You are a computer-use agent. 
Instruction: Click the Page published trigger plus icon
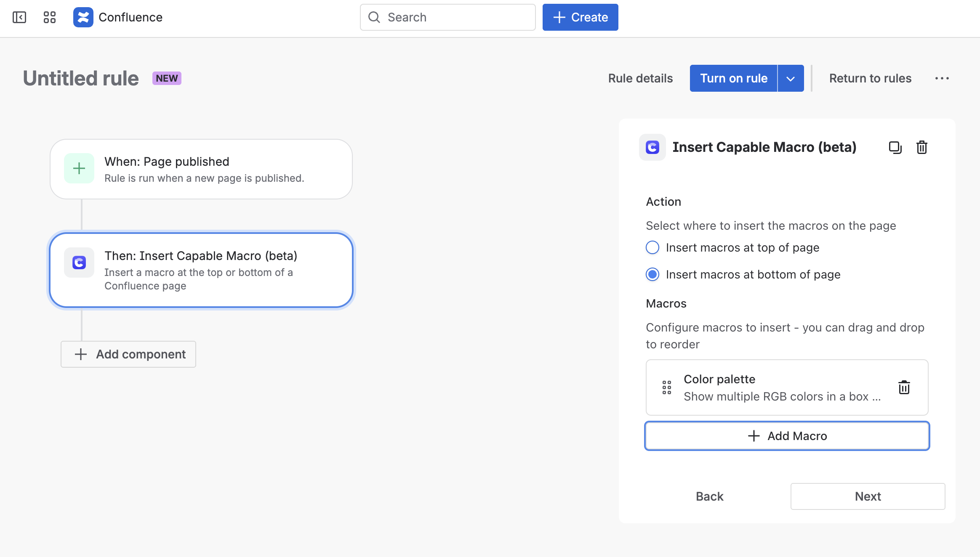[79, 169]
